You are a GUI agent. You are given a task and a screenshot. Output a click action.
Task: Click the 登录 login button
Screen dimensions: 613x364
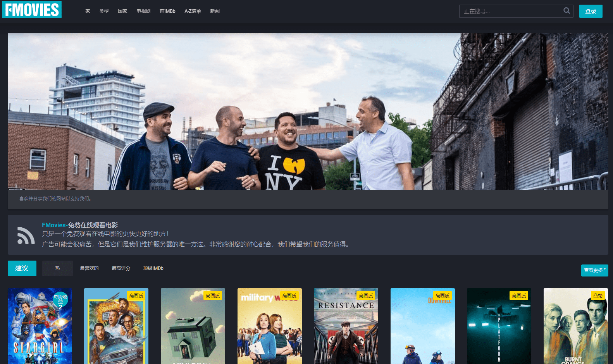tap(591, 11)
